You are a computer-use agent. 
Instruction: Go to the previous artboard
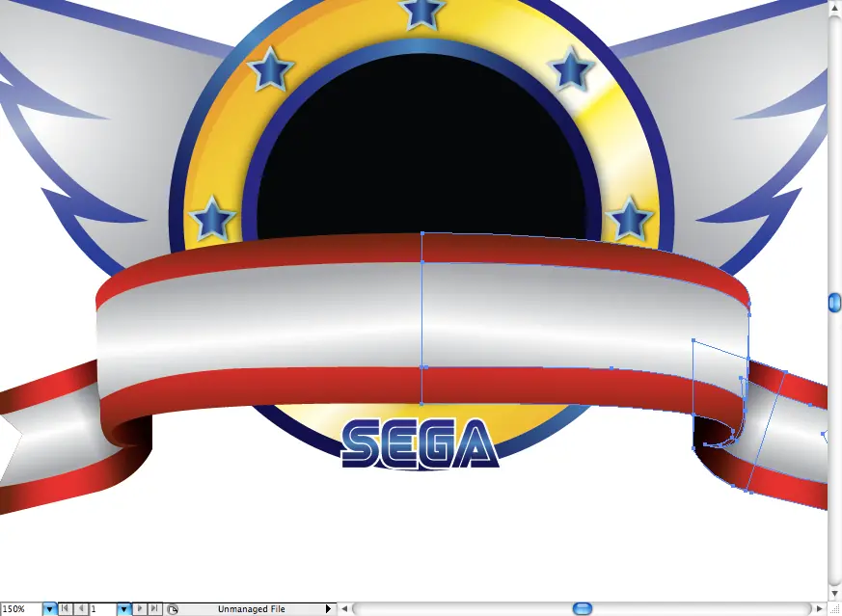click(x=81, y=608)
